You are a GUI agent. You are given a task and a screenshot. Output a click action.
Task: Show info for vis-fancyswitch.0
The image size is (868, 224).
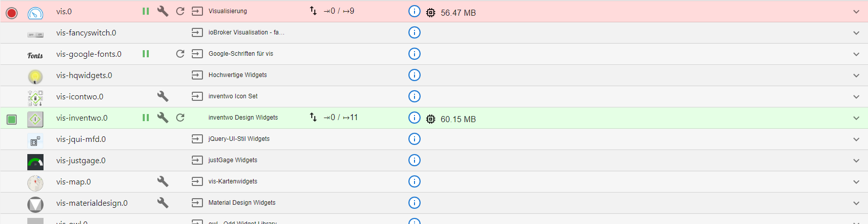coord(414,32)
